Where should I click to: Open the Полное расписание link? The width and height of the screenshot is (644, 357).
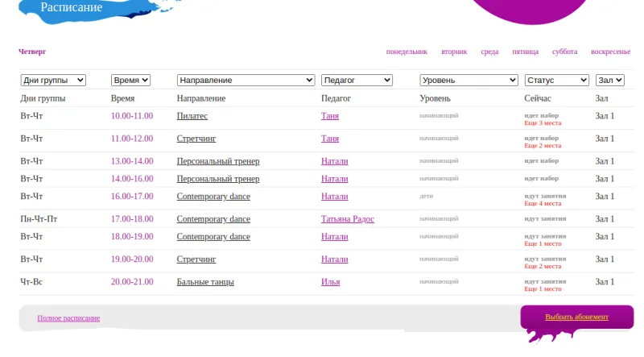click(68, 318)
